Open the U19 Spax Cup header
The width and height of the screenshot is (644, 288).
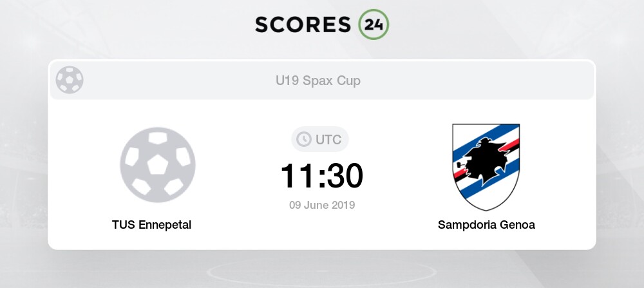pos(318,81)
